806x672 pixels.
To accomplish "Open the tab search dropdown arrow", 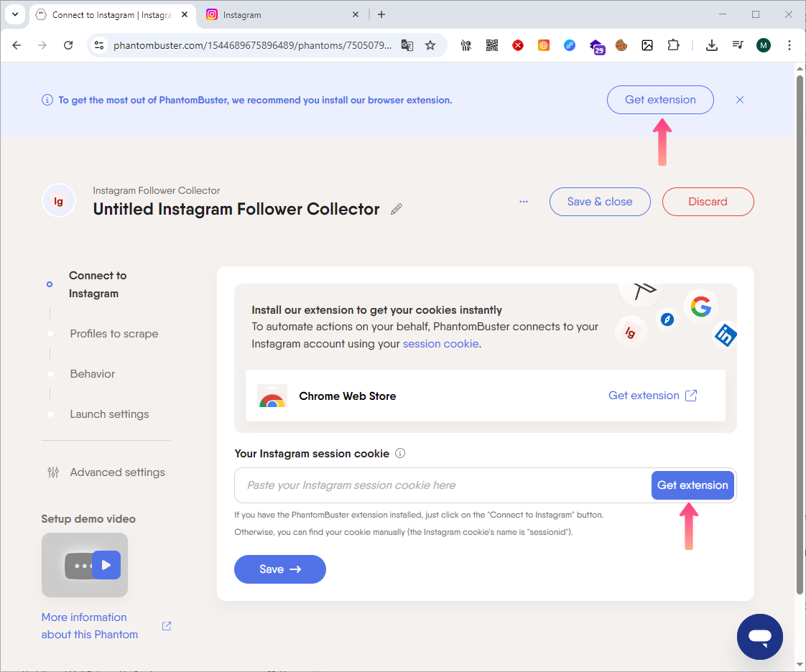I will [15, 14].
